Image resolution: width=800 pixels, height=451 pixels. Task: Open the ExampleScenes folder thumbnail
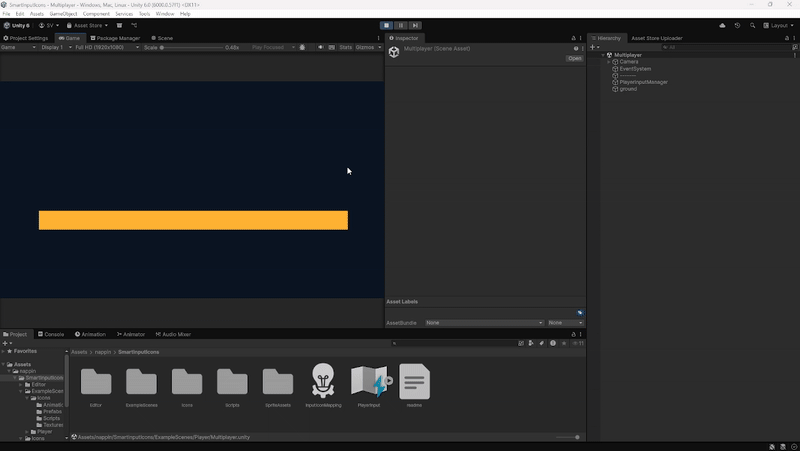click(141, 382)
